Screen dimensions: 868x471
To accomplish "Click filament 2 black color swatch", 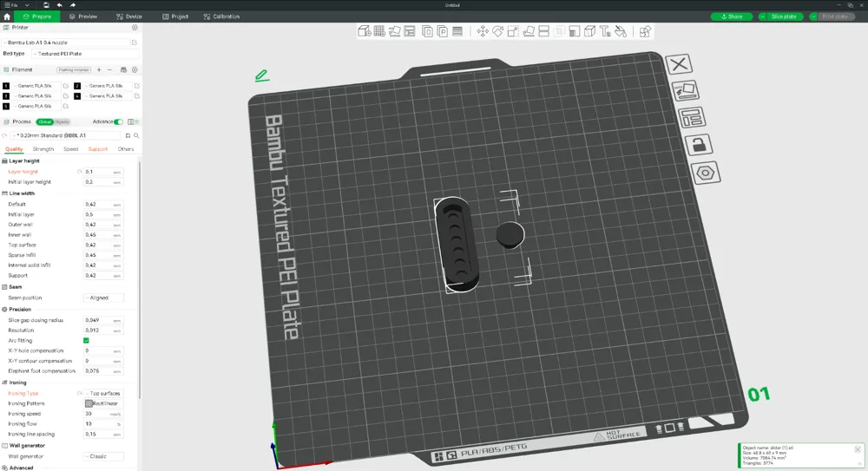I will click(x=77, y=86).
